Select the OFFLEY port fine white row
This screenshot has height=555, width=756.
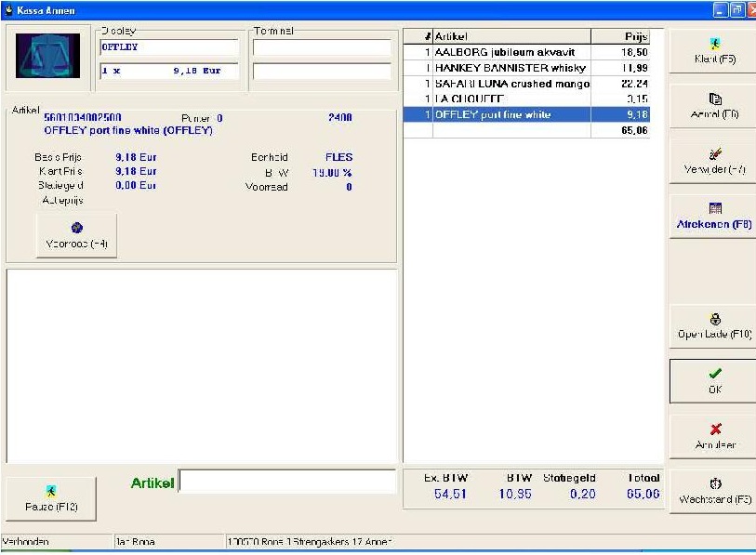click(x=526, y=114)
